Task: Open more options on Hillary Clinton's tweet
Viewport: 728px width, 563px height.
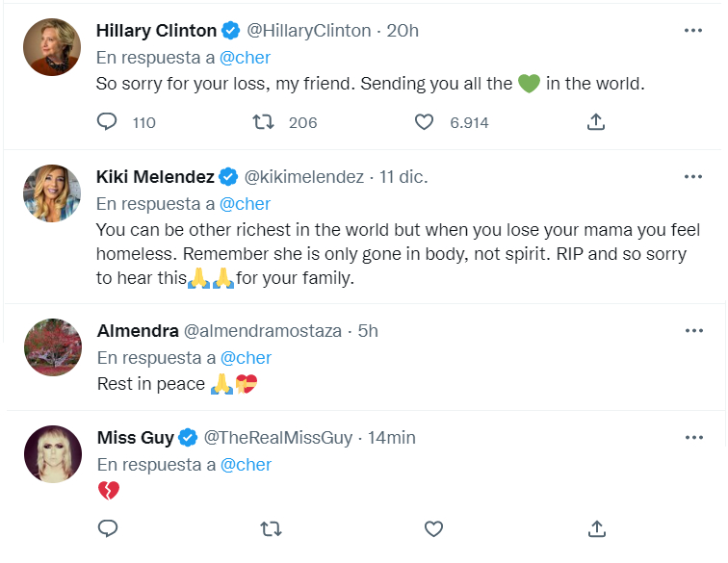Action: click(x=693, y=30)
